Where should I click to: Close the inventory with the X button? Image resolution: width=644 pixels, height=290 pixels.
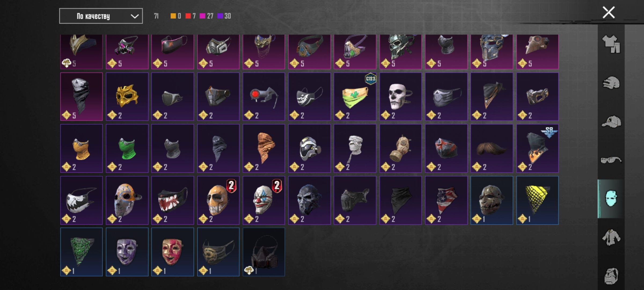point(608,12)
